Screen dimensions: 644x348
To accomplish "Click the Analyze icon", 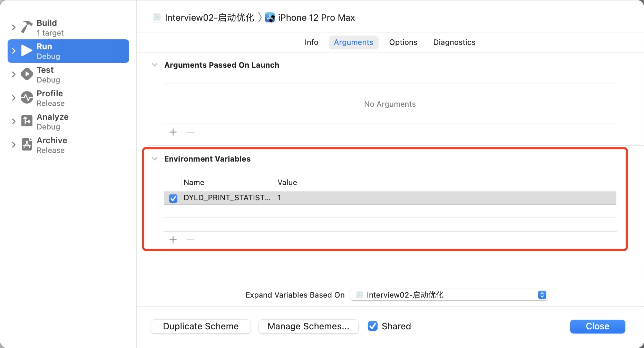I will tap(27, 121).
